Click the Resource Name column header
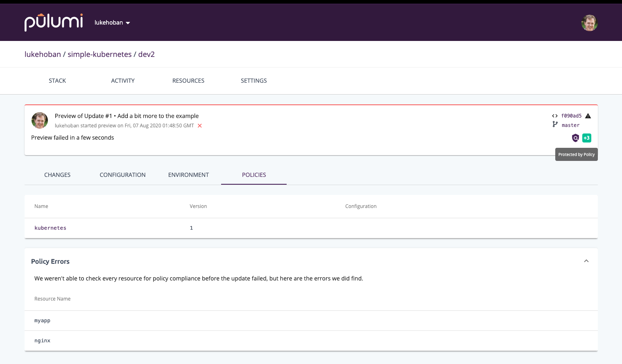The height and width of the screenshot is (364, 622). [x=52, y=299]
